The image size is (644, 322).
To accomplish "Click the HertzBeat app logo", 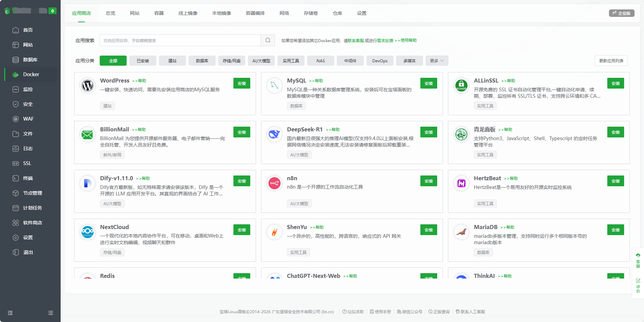I will click(461, 183).
